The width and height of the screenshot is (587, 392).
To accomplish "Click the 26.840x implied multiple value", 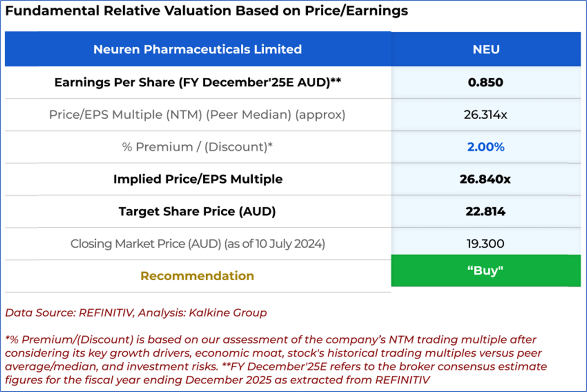I will (486, 179).
